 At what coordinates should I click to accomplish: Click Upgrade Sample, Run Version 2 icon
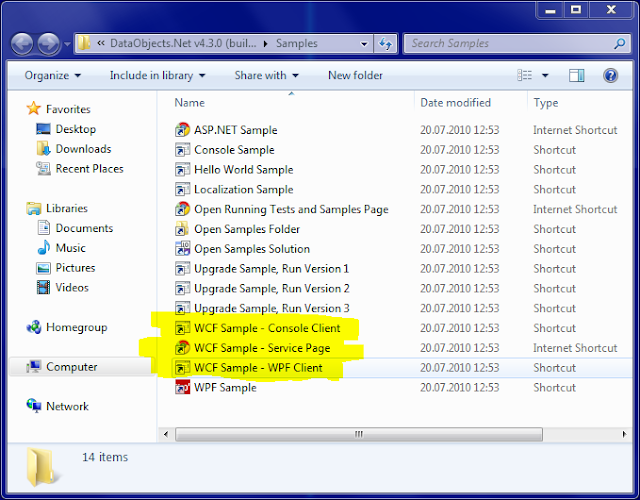coord(182,288)
